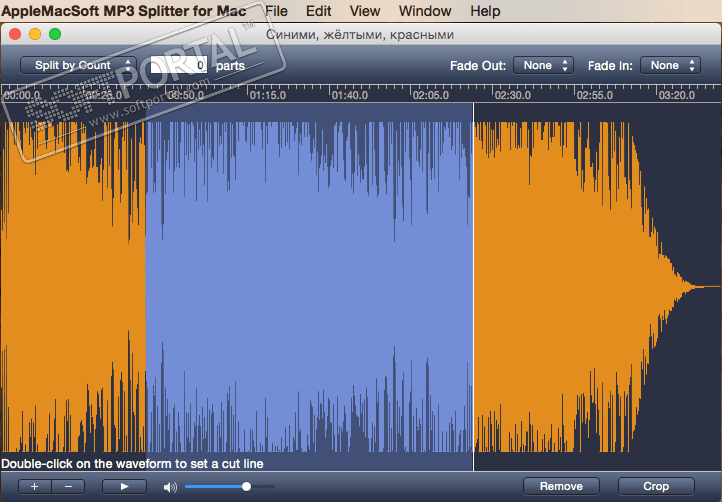Viewport: 722px width, 502px height.
Task: Click the Fade Out label
Action: (478, 66)
